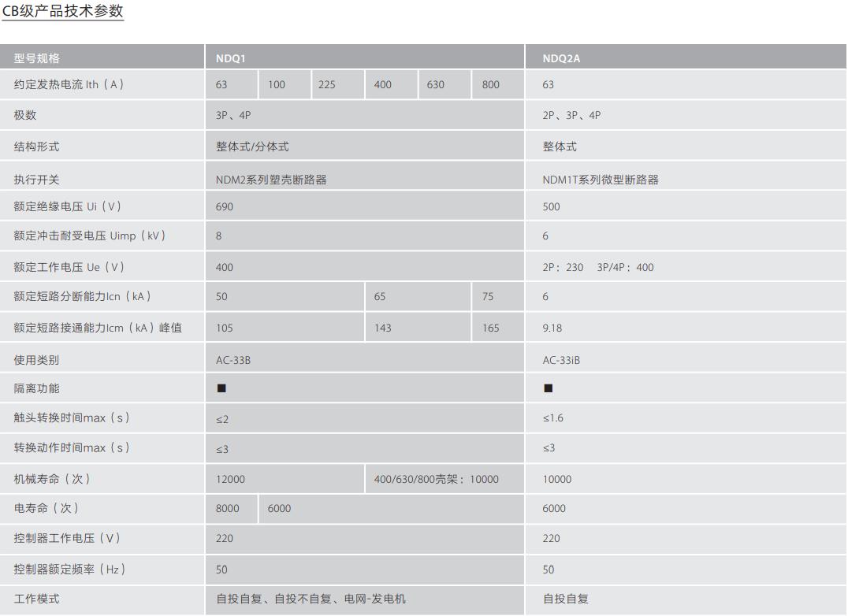The width and height of the screenshot is (848, 616).
Task: Click NDQ2A work mode value '自投自复'
Action: 566,599
